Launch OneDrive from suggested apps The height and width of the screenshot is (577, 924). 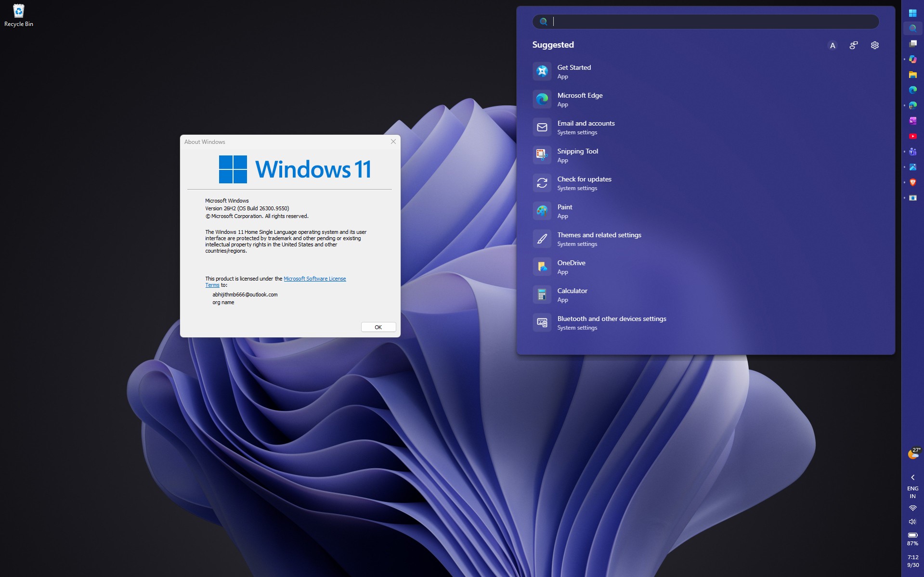pos(705,267)
